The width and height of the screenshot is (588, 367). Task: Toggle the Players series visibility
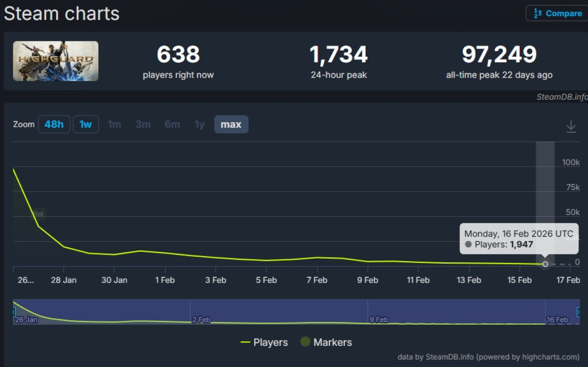click(x=270, y=342)
